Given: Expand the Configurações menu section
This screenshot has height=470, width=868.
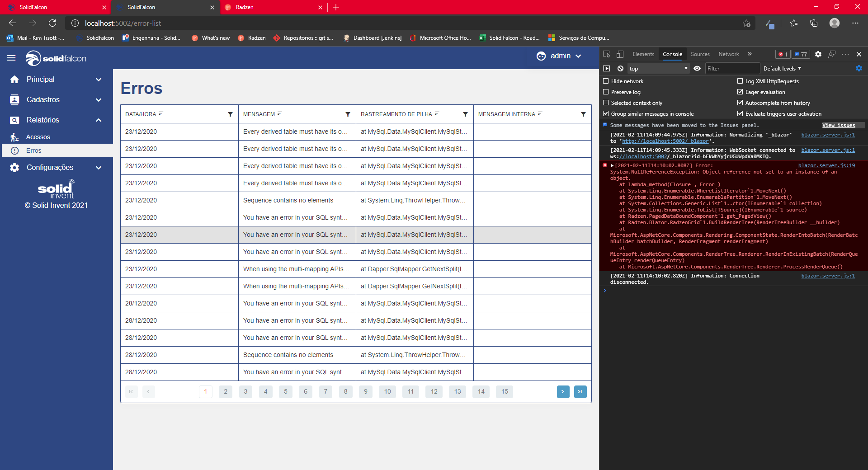Looking at the screenshot, I should tap(57, 168).
